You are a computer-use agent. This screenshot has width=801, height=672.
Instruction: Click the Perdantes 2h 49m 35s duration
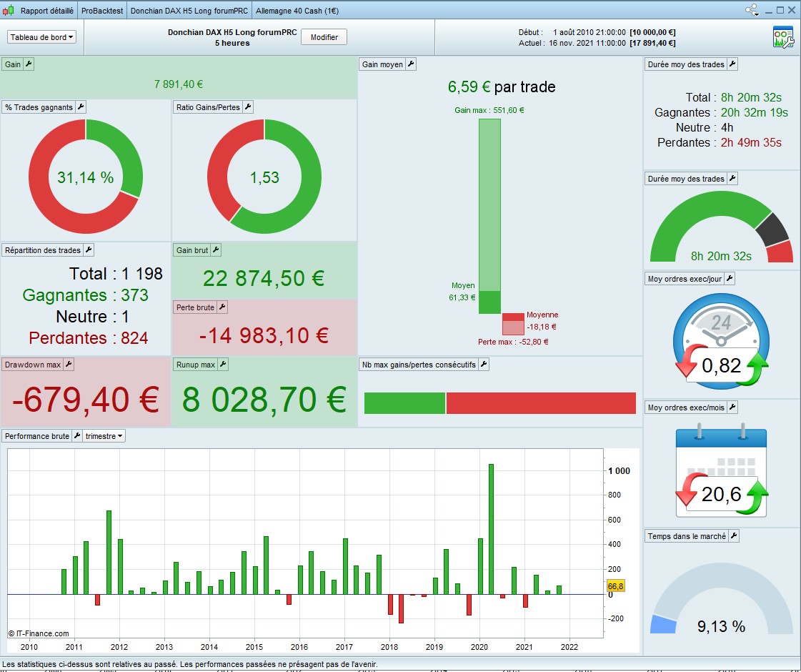pos(720,142)
